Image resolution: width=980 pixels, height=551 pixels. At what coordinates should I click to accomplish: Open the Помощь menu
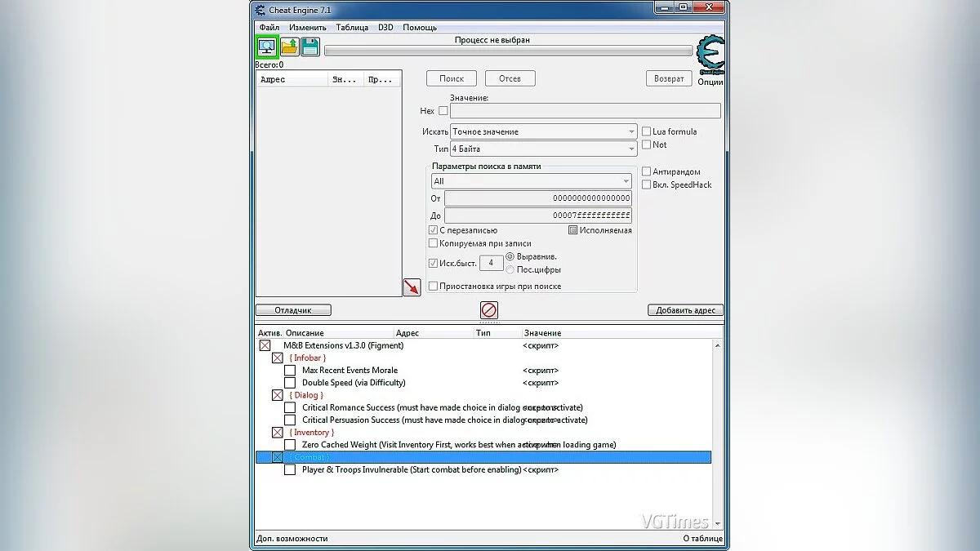(x=420, y=27)
